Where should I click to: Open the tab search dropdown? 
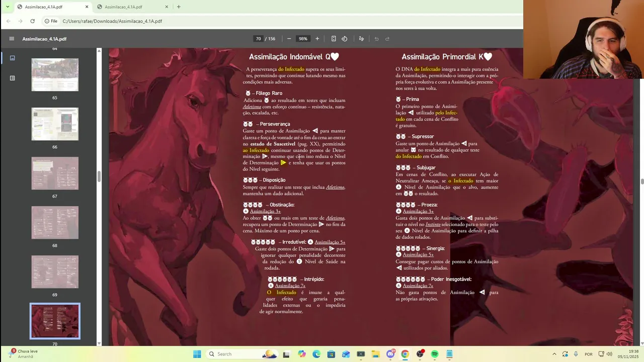pos(7,7)
